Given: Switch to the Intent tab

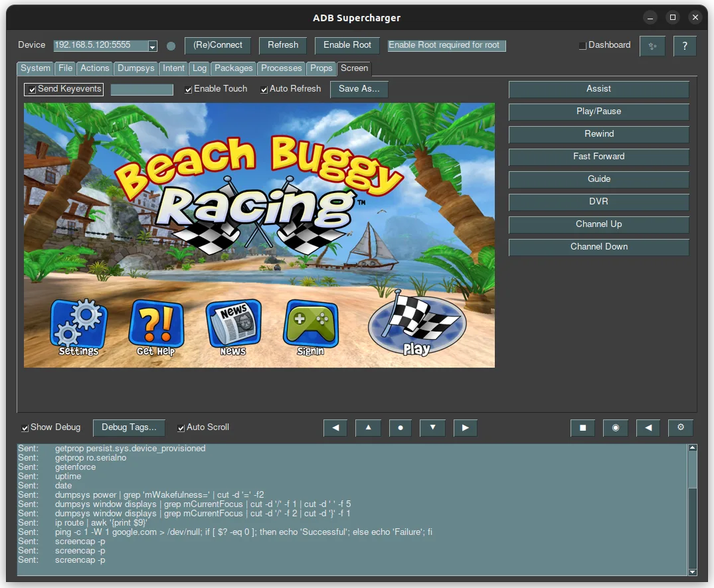Looking at the screenshot, I should [173, 68].
